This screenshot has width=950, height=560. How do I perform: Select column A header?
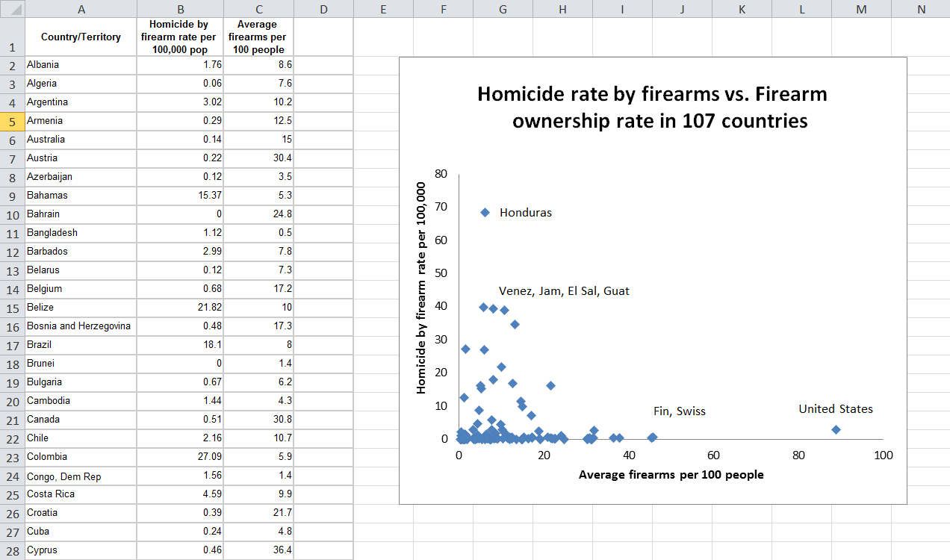click(x=81, y=9)
